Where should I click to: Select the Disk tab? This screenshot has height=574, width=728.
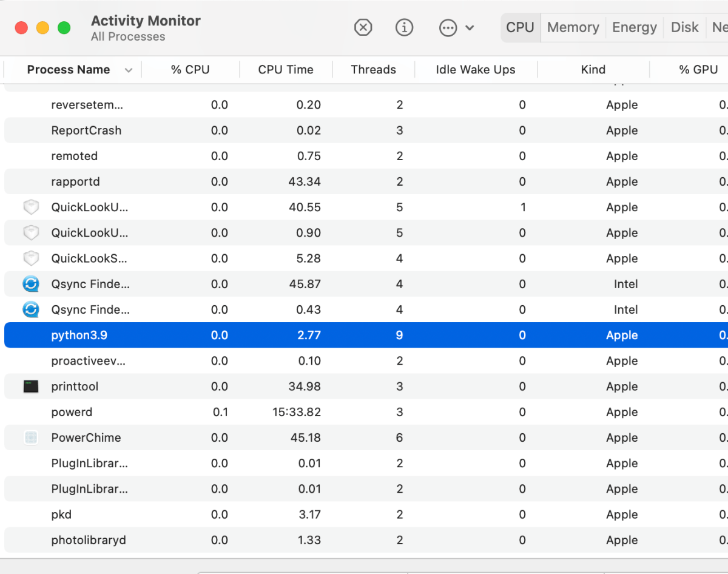[684, 27]
